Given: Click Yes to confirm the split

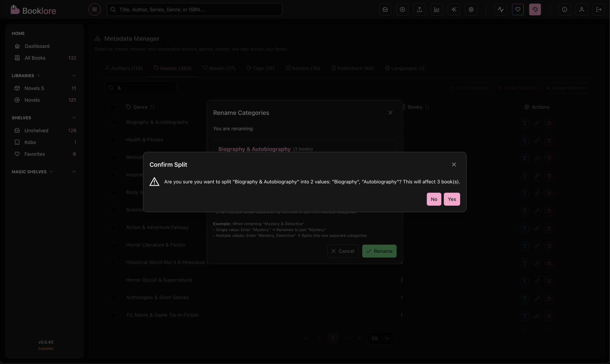Looking at the screenshot, I should 452,199.
